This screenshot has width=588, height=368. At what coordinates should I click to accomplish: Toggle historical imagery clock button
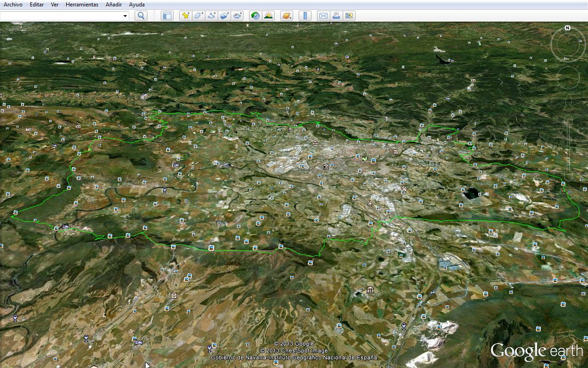255,16
